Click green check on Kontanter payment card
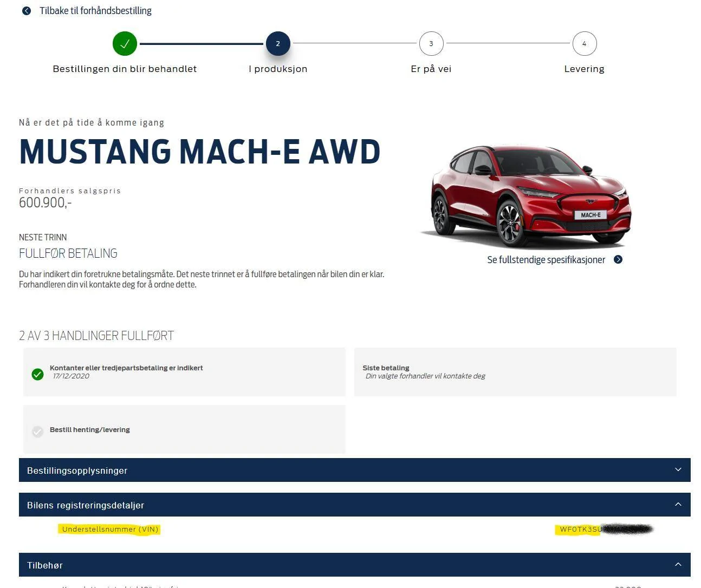 (x=37, y=374)
